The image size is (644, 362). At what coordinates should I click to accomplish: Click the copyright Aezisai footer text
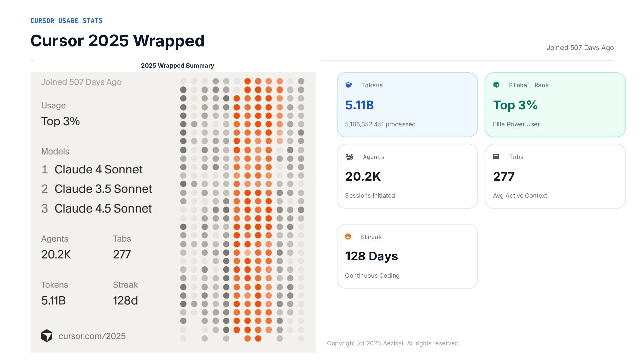coord(393,343)
